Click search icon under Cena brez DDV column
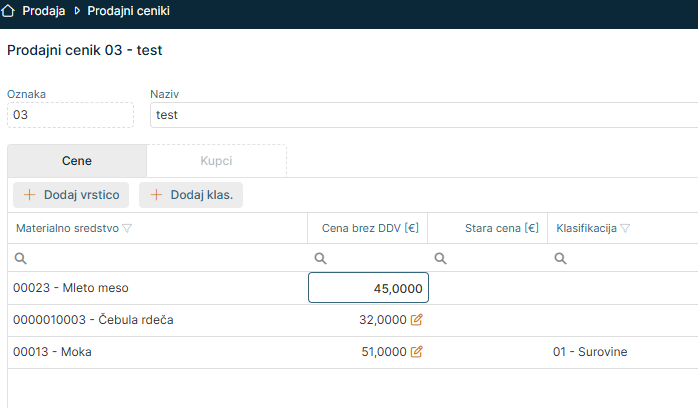The height and width of the screenshot is (408, 698). [321, 258]
